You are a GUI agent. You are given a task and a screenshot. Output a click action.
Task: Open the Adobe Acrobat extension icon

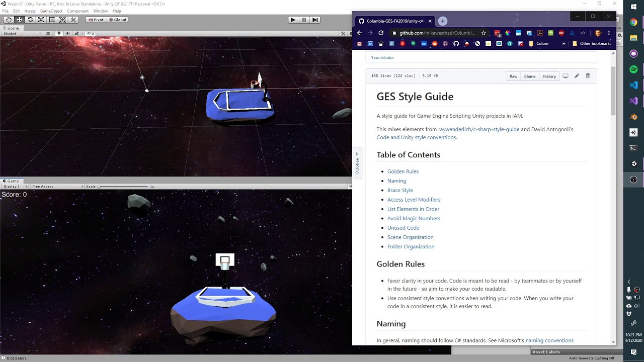[540, 33]
